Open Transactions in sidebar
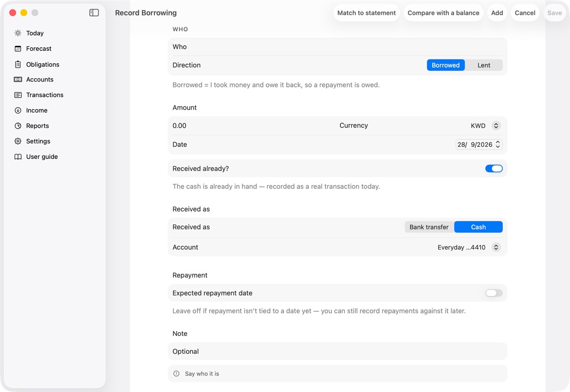This screenshot has width=570, height=392. click(55, 95)
